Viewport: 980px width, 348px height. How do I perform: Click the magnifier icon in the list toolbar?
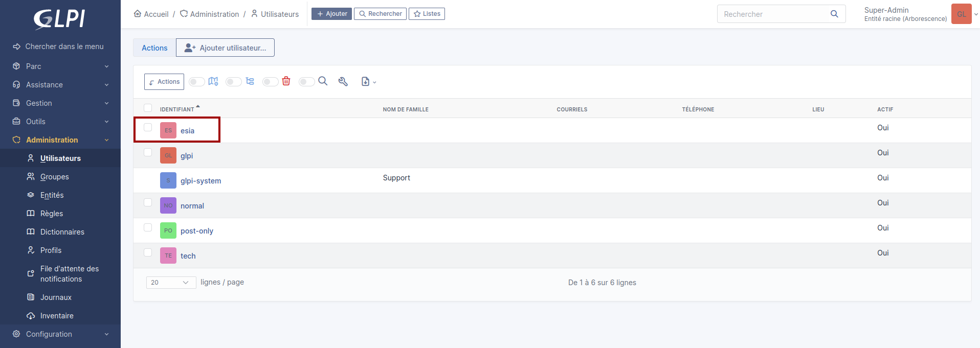click(x=323, y=81)
